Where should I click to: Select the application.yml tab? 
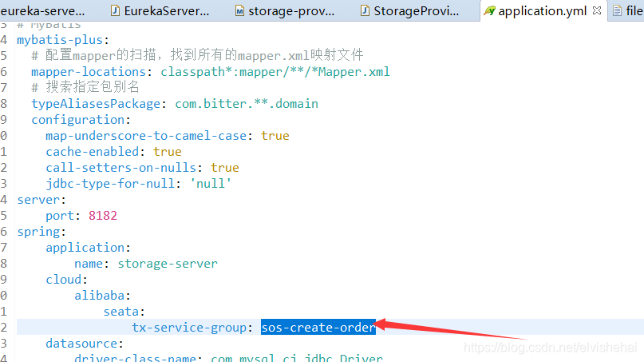tap(542, 11)
